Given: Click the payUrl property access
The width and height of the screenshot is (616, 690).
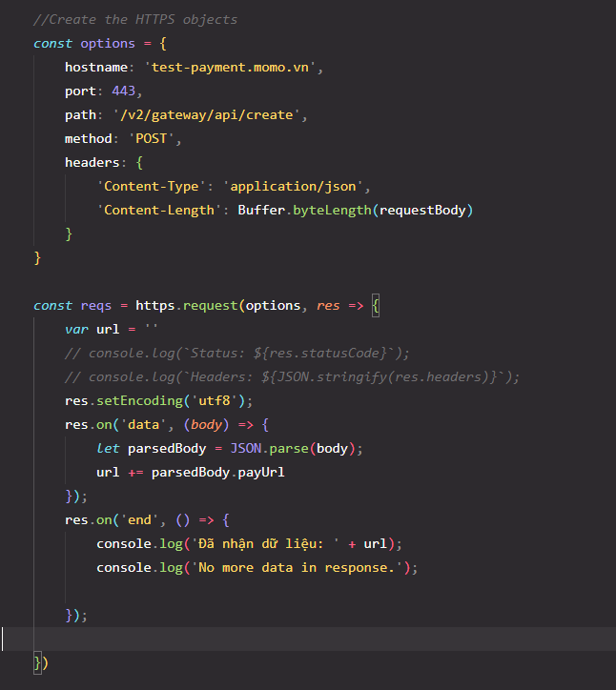Looking at the screenshot, I should point(261,472).
